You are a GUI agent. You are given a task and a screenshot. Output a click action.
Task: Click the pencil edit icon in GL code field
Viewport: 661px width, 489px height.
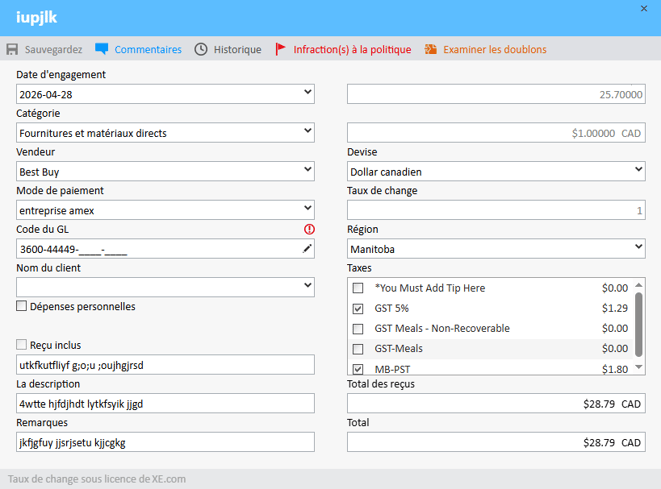tap(307, 249)
